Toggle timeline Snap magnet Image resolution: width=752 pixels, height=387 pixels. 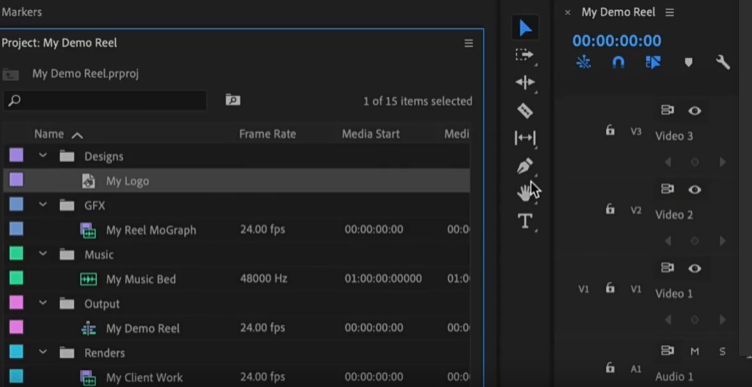tap(618, 62)
